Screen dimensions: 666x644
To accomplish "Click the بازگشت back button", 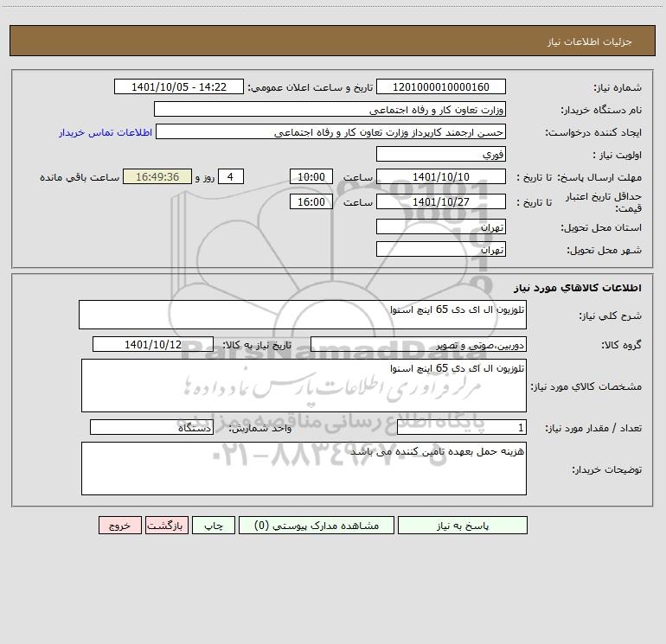I will (x=166, y=525).
